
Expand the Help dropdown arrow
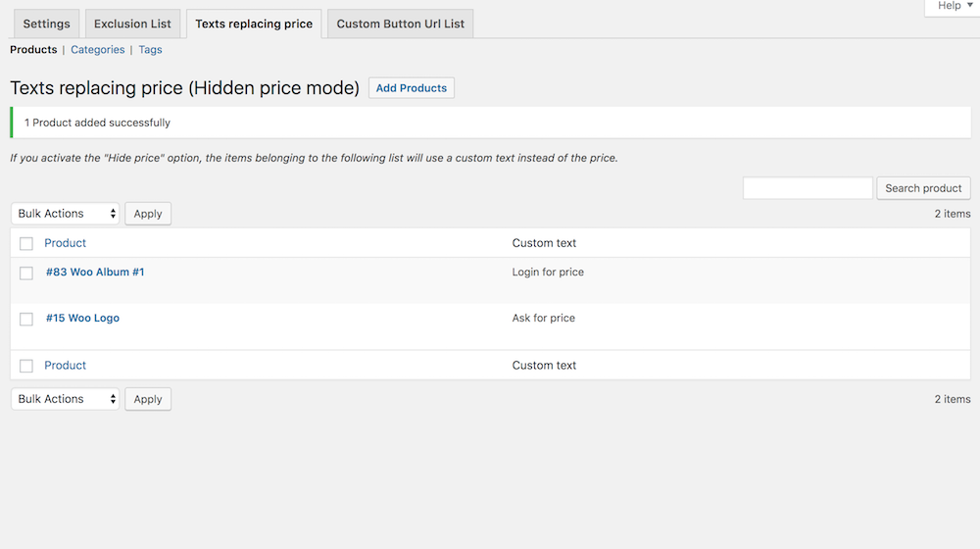[969, 5]
